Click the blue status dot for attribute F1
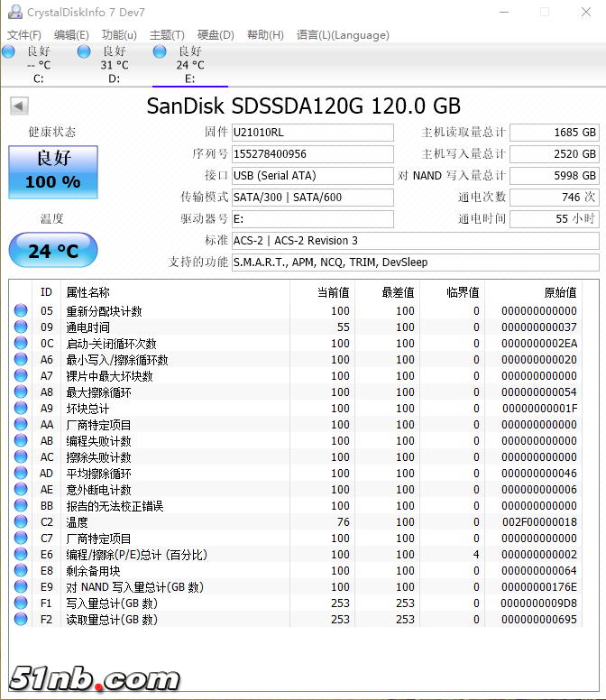Viewport: 606px width, 700px height. pos(21,603)
